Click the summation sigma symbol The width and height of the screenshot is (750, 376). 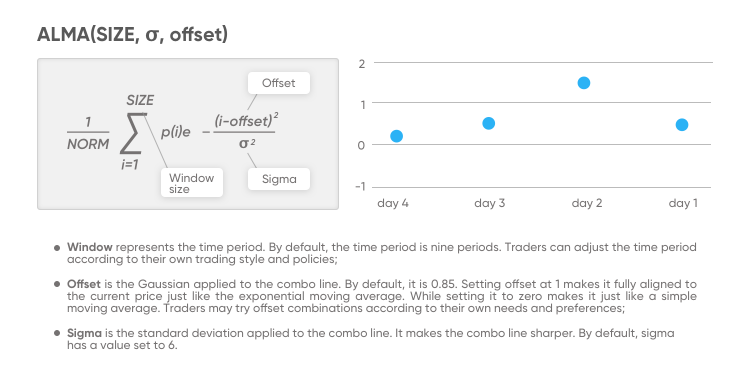pyautogui.click(x=133, y=133)
